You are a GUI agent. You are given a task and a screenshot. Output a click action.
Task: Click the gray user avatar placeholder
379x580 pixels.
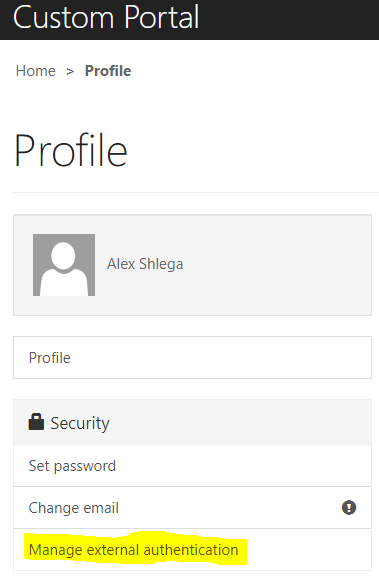coord(64,265)
